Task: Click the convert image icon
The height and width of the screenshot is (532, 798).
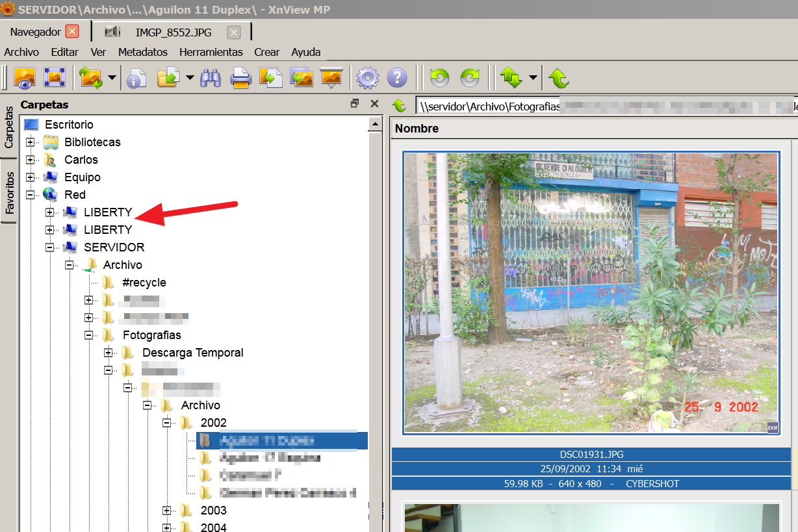Action: pyautogui.click(x=271, y=78)
